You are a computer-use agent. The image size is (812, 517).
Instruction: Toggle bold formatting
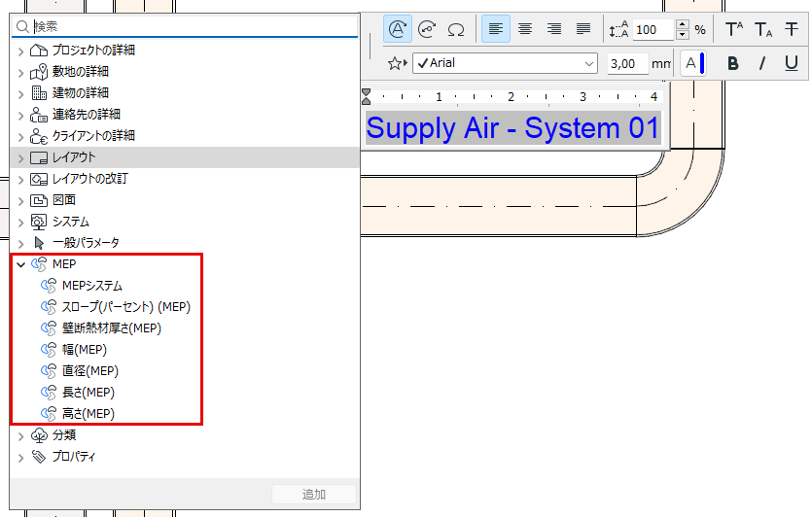(733, 63)
